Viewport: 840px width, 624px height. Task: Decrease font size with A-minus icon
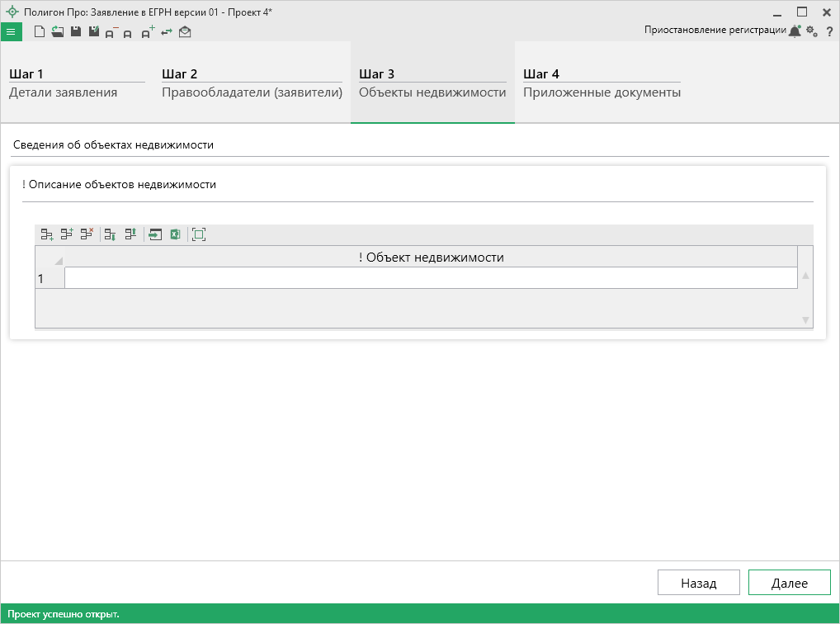pos(111,32)
